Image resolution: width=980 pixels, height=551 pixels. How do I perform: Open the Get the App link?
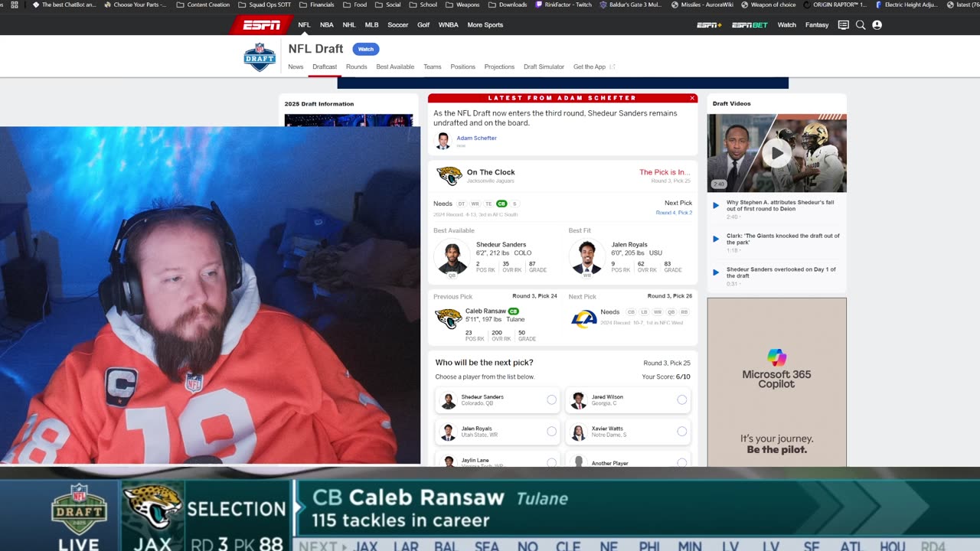(593, 67)
